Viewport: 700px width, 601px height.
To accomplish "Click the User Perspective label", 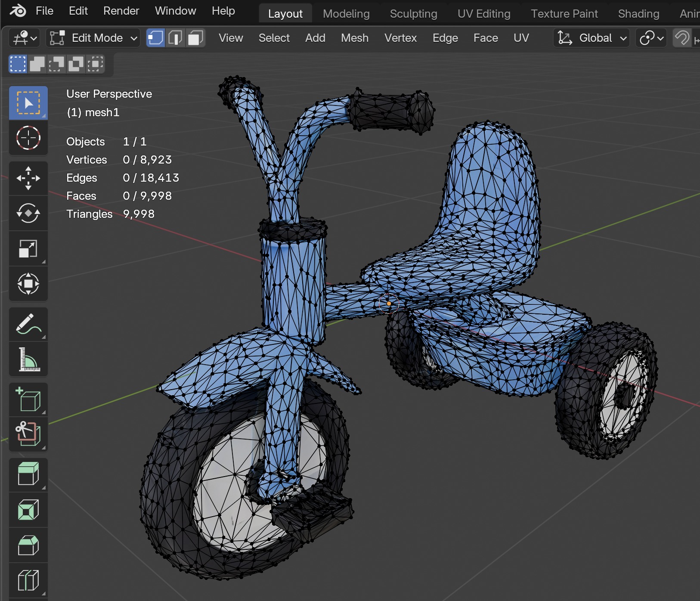I will pyautogui.click(x=109, y=94).
